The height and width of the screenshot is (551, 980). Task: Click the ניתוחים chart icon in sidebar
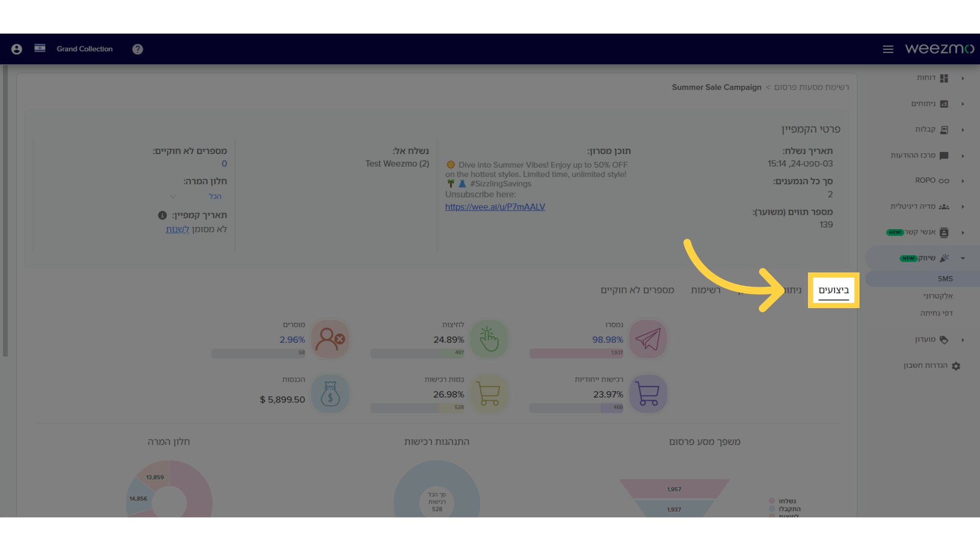pos(944,104)
